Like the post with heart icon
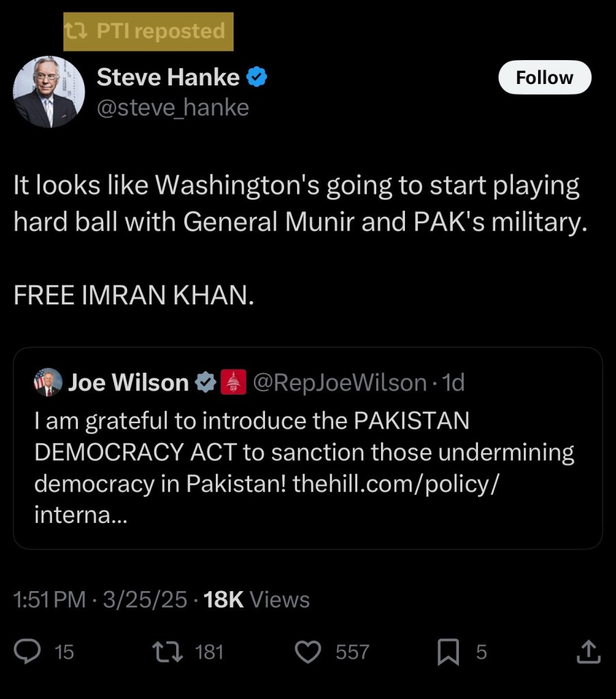 coord(308,653)
